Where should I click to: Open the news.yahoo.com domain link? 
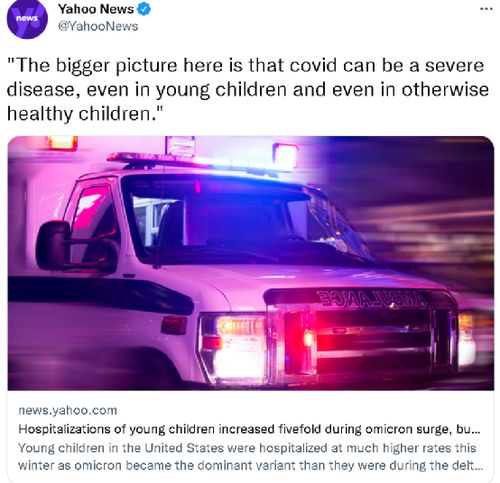68,410
